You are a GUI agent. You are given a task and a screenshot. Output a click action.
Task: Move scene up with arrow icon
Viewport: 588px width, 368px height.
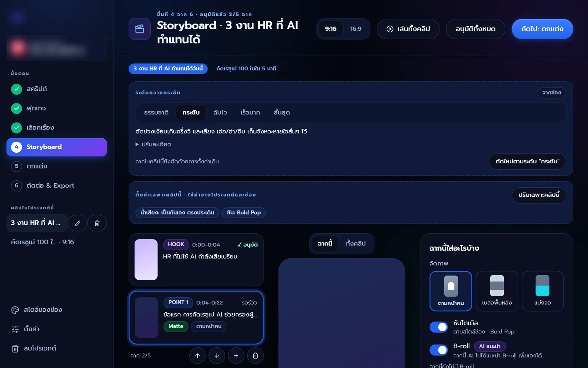pyautogui.click(x=197, y=355)
